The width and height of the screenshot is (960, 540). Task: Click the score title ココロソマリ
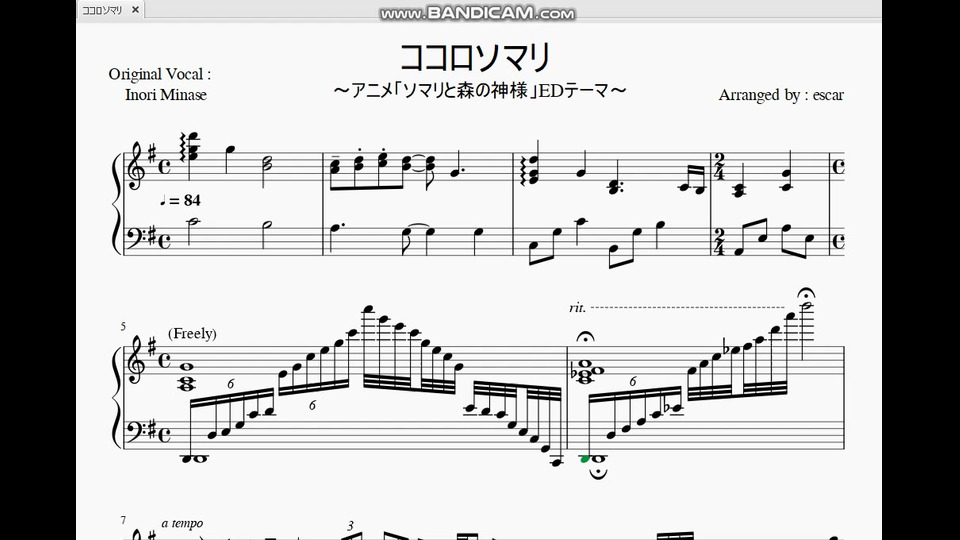coord(475,58)
